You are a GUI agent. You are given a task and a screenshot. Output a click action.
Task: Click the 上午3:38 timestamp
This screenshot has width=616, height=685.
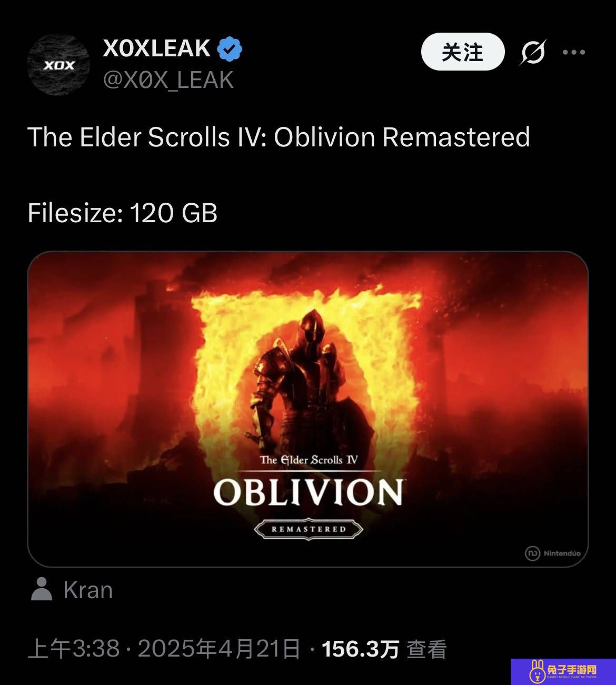[74, 649]
